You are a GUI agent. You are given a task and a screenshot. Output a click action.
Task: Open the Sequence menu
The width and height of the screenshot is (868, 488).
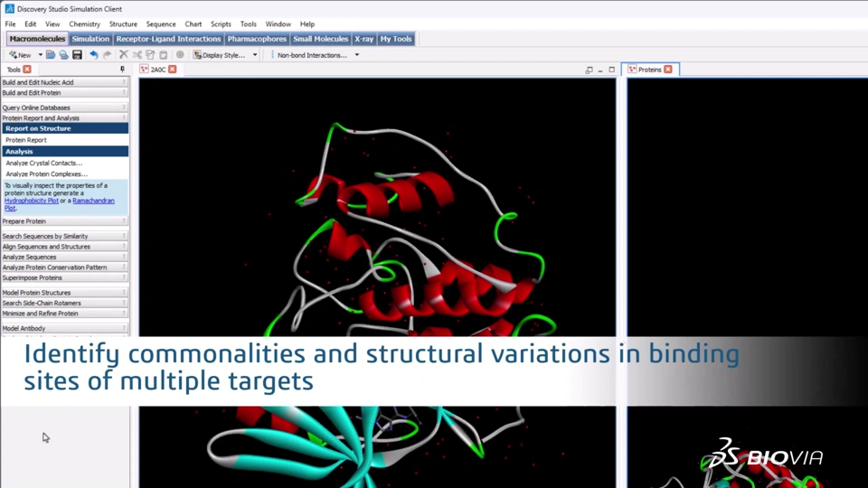click(x=161, y=23)
